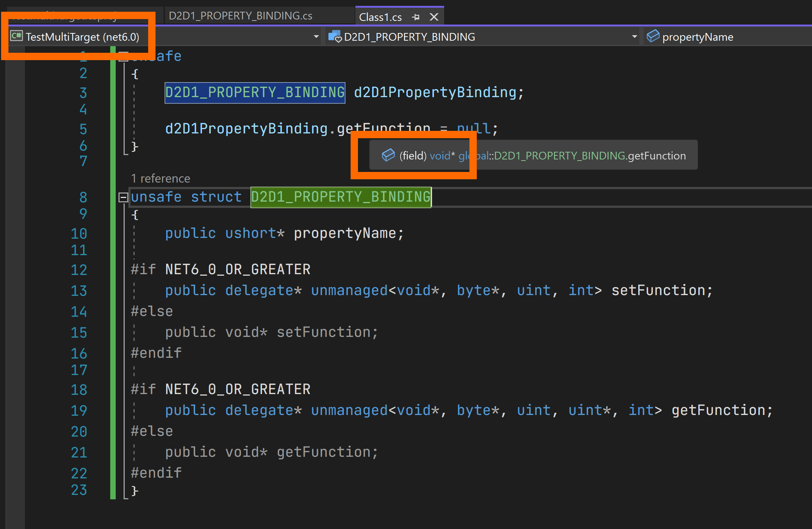Click the field icon in the getFunction tooltip
The height and width of the screenshot is (529, 812).
(388, 155)
